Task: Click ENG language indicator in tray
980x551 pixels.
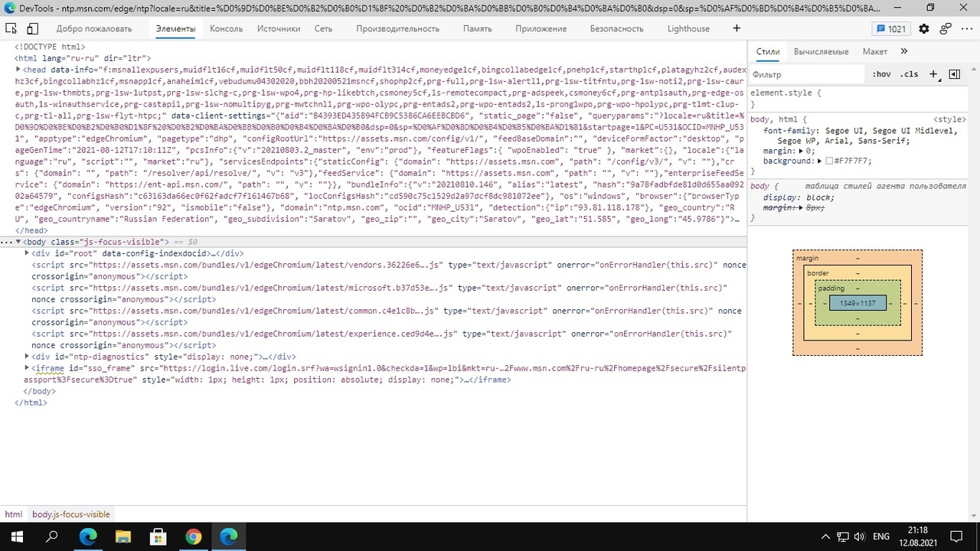Action: (x=881, y=536)
